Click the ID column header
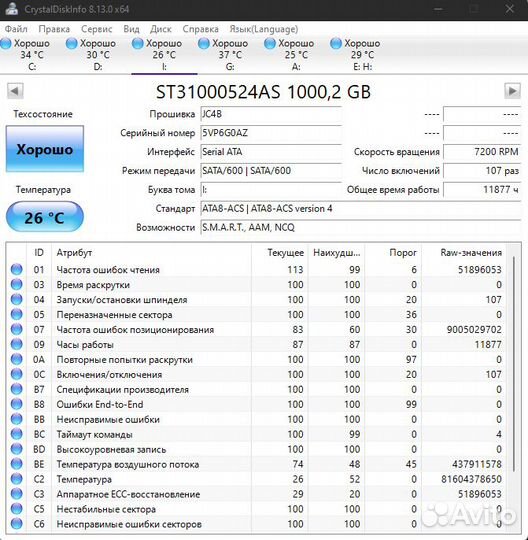Viewport: 528px width, 540px height. pos(39,253)
